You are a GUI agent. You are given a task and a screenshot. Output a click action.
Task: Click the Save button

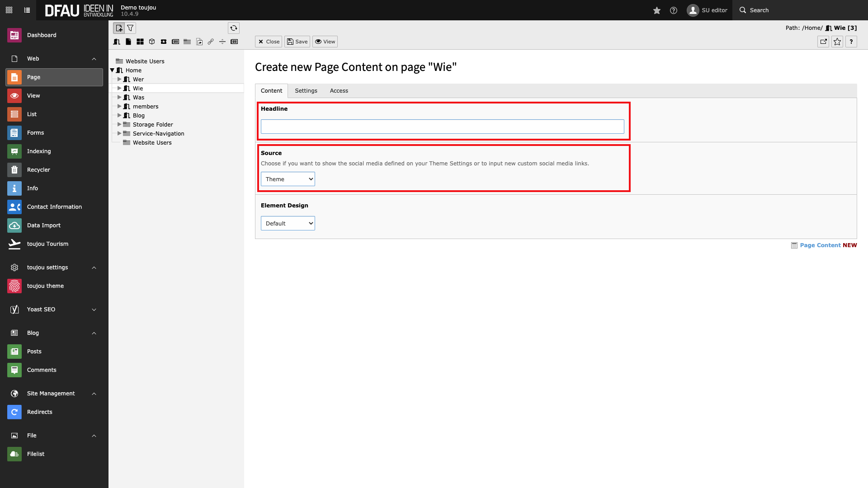[x=297, y=42]
